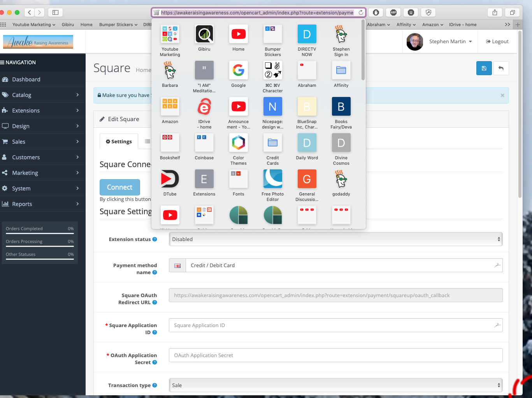Image resolution: width=532 pixels, height=398 pixels.
Task: Open Youtube Marketing favorites folder icon
Action: (170, 34)
